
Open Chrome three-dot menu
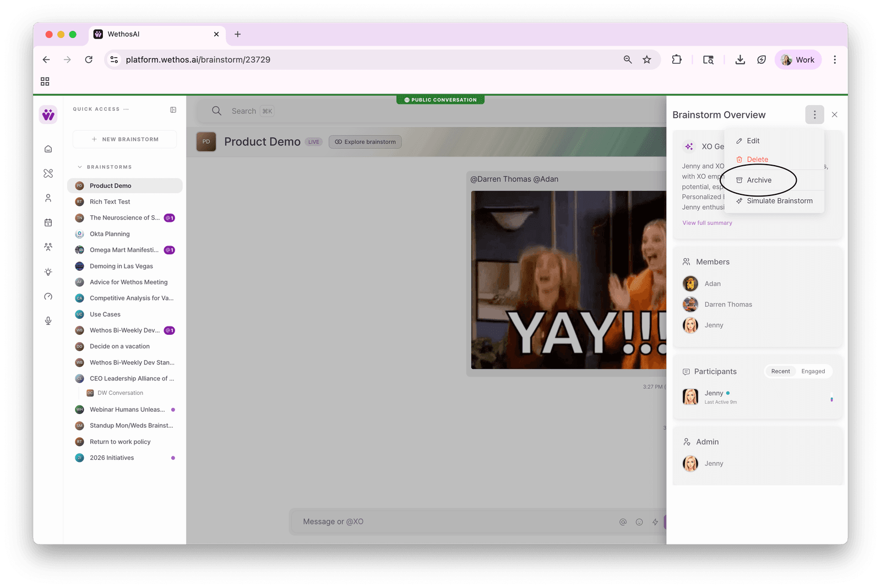click(835, 59)
